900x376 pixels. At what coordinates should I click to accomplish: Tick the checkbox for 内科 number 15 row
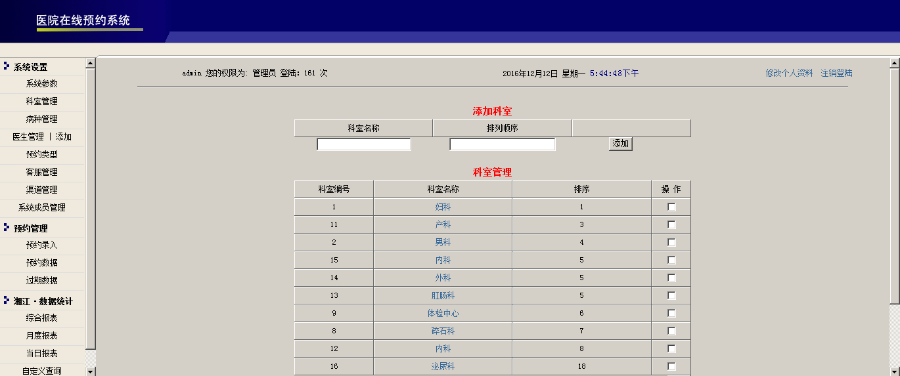click(671, 261)
